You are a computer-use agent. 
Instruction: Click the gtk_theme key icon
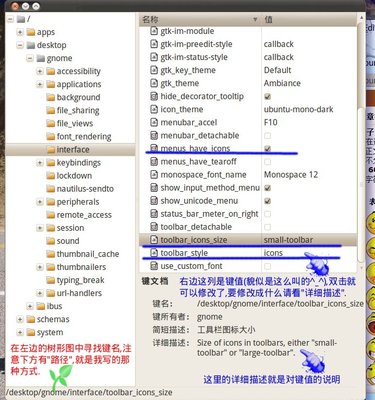(x=154, y=83)
